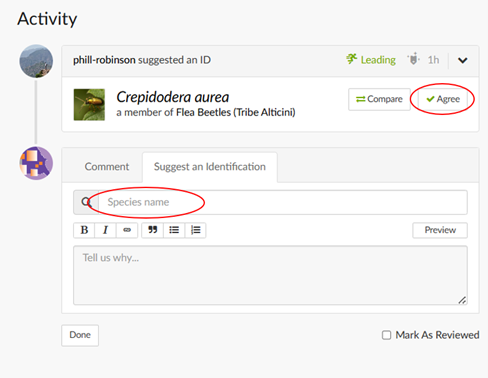Click the Agree button

point(443,99)
